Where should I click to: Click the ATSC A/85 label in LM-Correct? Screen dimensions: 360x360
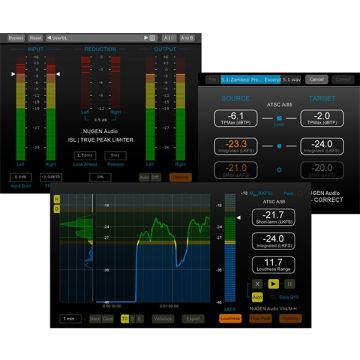(279, 104)
